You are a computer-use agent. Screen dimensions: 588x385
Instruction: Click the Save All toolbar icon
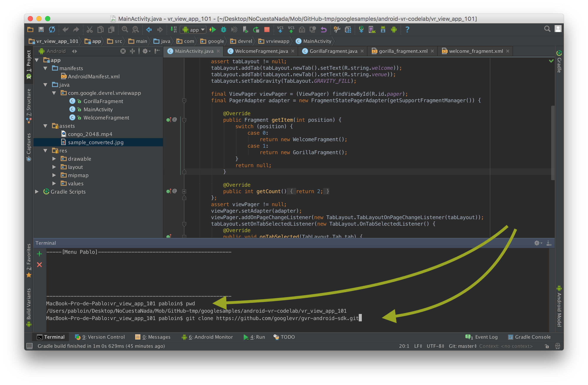[41, 30]
